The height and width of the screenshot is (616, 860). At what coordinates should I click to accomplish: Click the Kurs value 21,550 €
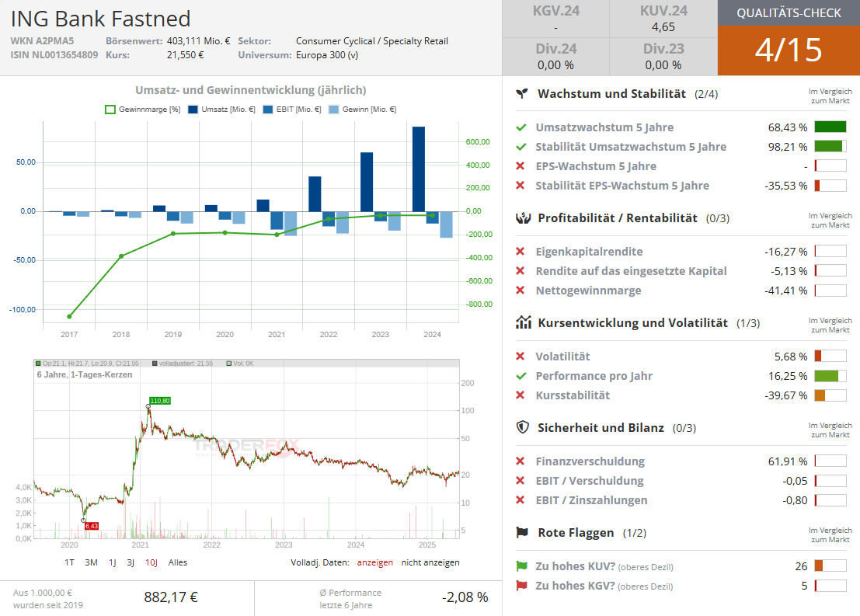(x=186, y=55)
